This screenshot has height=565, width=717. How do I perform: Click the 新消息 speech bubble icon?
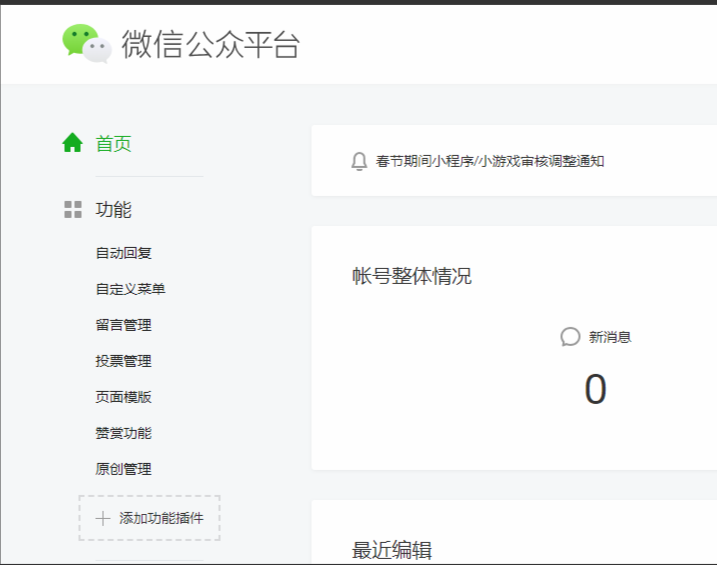pyautogui.click(x=570, y=337)
